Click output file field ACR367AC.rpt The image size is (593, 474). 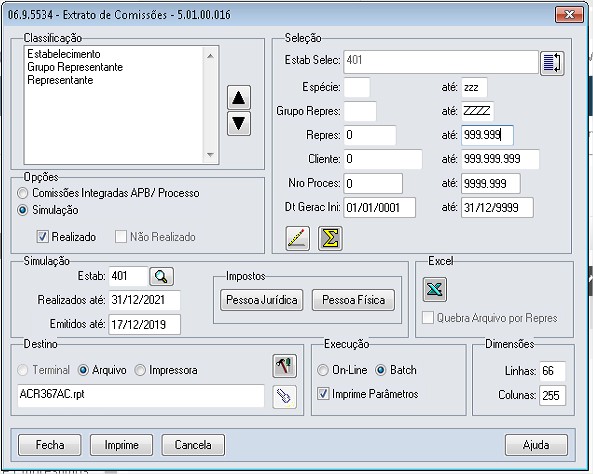click(141, 396)
